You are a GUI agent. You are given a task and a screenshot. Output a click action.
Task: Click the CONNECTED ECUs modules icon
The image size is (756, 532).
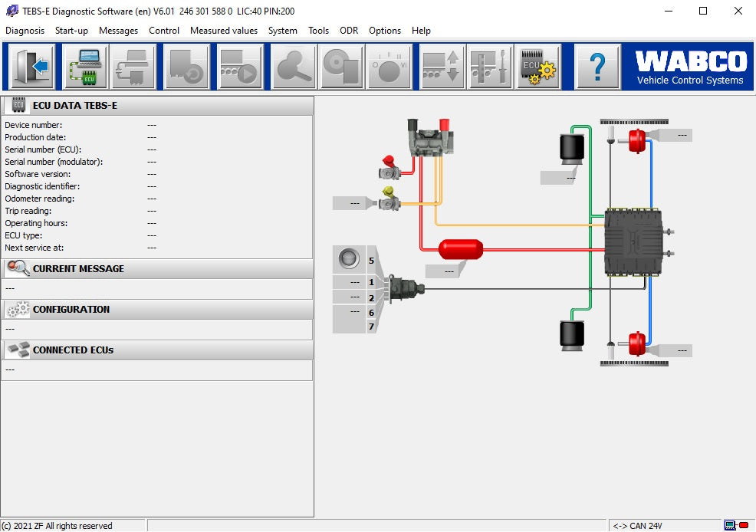[x=18, y=350]
